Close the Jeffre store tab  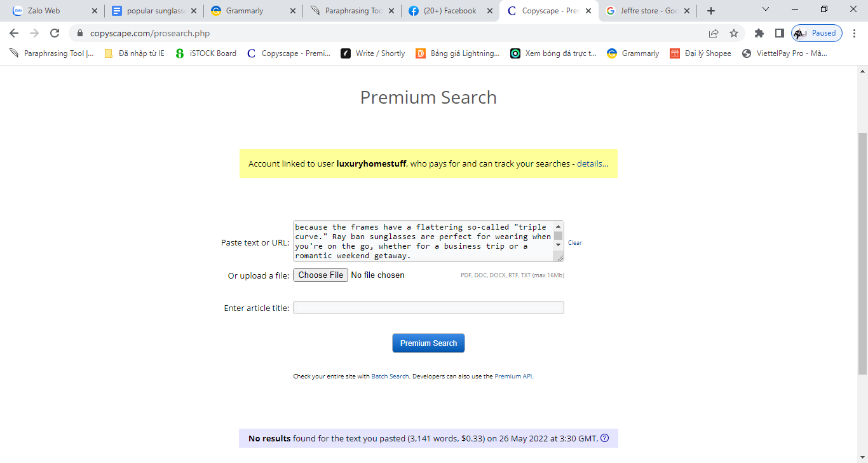point(687,11)
